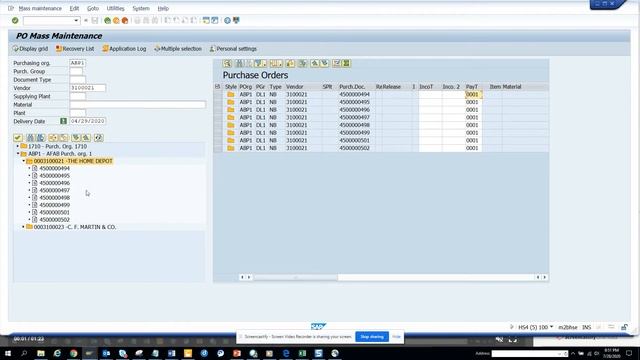The width and height of the screenshot is (640, 360).
Task: Open the command field dropdown arrow
Action: point(76,20)
